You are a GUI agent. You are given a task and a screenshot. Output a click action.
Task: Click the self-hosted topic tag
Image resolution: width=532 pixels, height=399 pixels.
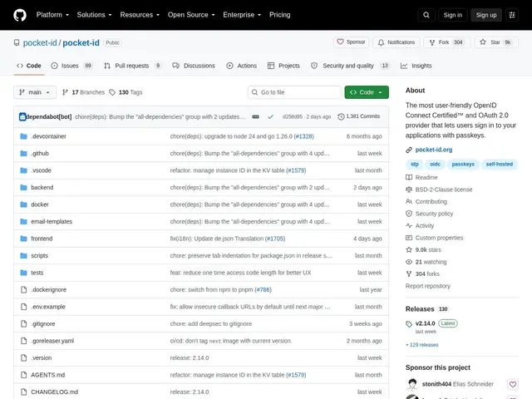click(x=499, y=165)
